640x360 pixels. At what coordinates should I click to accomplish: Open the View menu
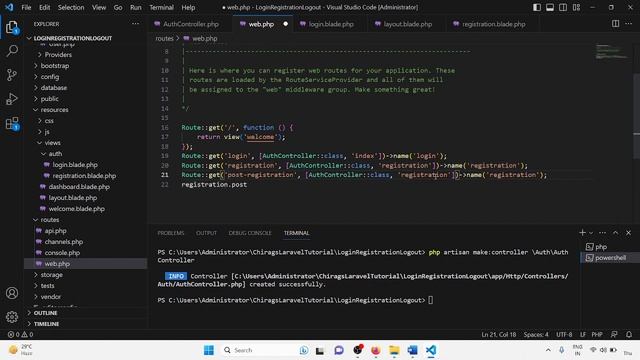[99, 7]
